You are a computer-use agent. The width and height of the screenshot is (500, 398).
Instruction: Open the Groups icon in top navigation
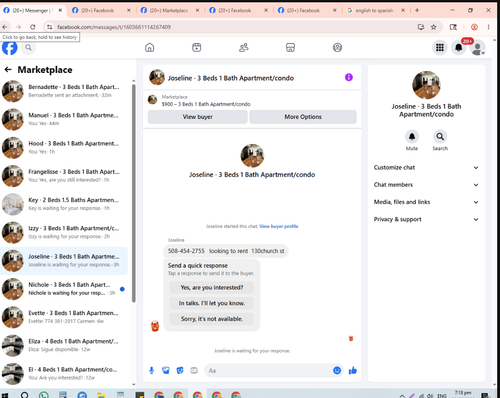(x=337, y=48)
